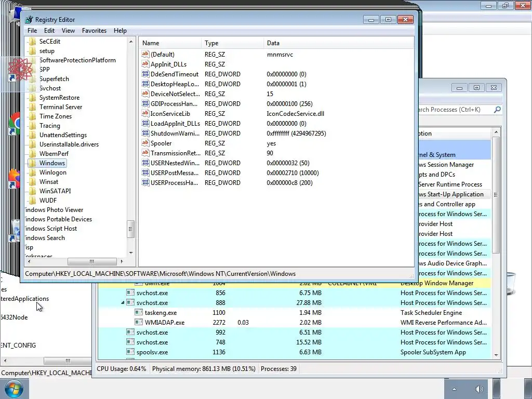Click the search magnifier icon in Processes box

point(497,110)
